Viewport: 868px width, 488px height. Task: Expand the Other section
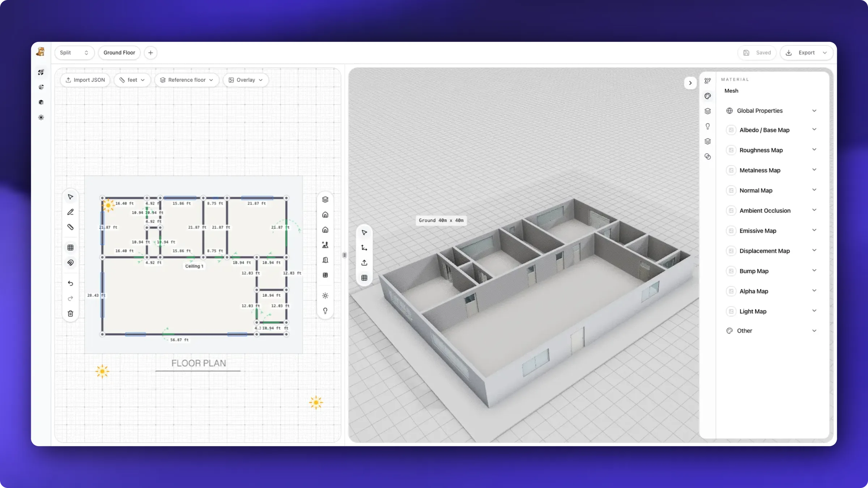[x=771, y=331]
